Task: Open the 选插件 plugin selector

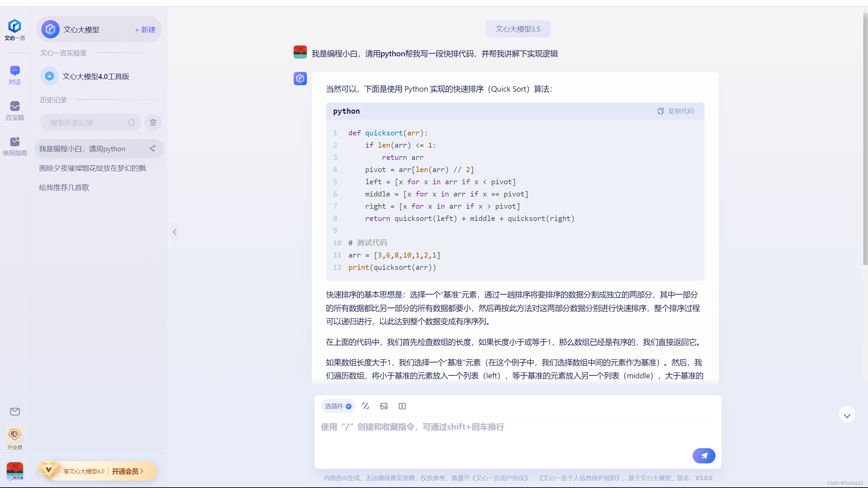Action: [338, 406]
